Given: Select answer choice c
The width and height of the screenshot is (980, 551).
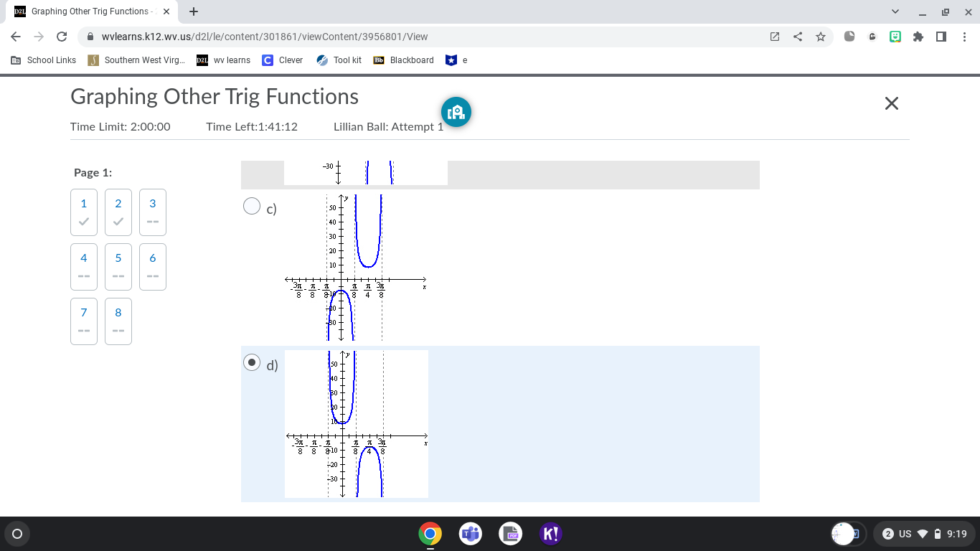Looking at the screenshot, I should tap(252, 206).
